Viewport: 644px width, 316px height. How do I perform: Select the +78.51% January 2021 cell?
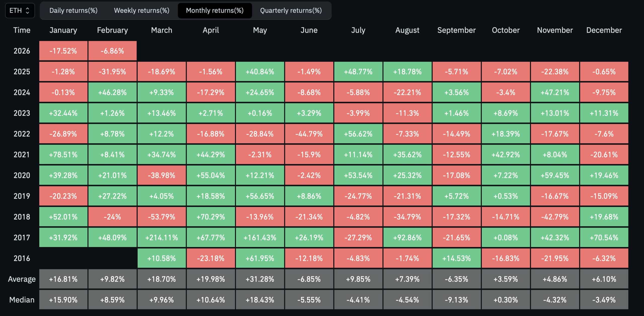click(x=63, y=154)
